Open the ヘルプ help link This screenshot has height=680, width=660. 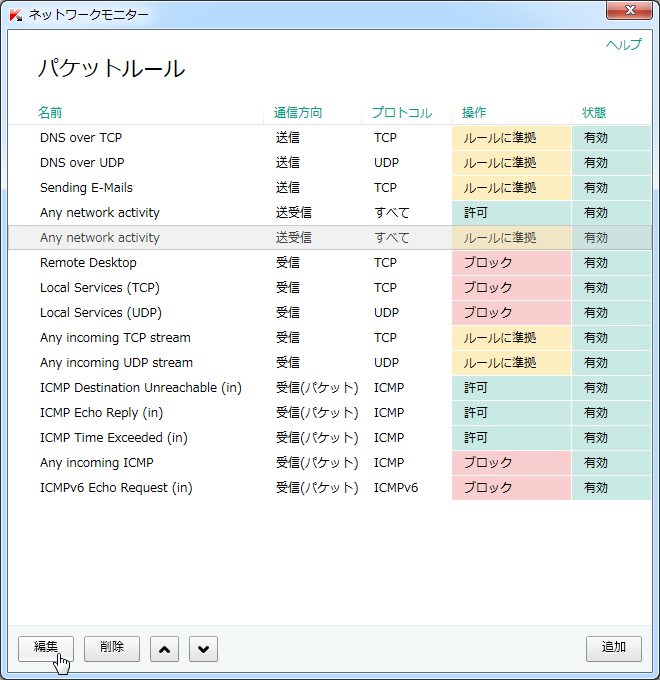tap(623, 45)
